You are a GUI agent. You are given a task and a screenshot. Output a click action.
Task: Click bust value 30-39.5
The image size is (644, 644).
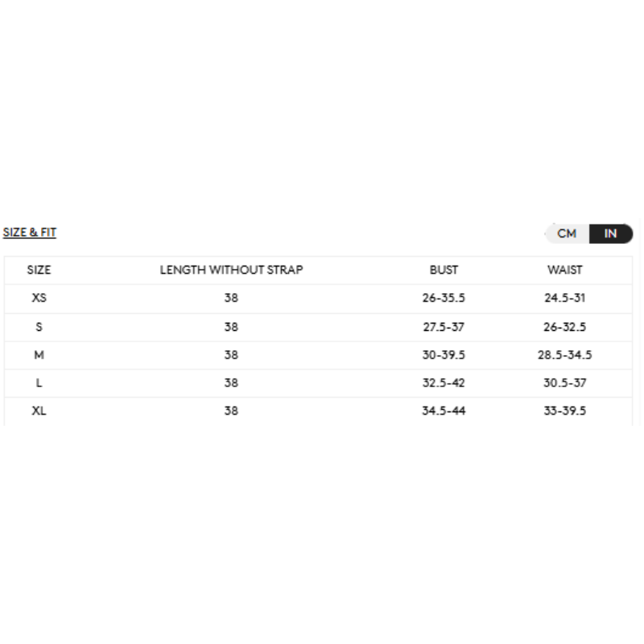[444, 355]
